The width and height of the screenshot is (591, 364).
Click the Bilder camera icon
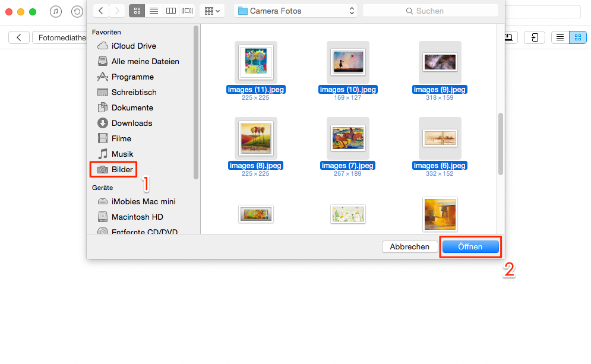103,170
